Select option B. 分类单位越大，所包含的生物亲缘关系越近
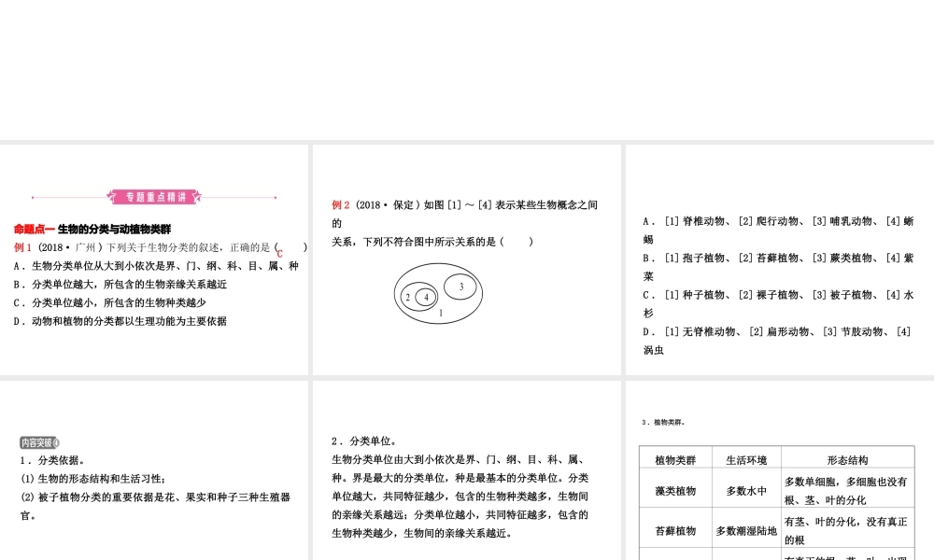The image size is (934, 560). coord(120,285)
